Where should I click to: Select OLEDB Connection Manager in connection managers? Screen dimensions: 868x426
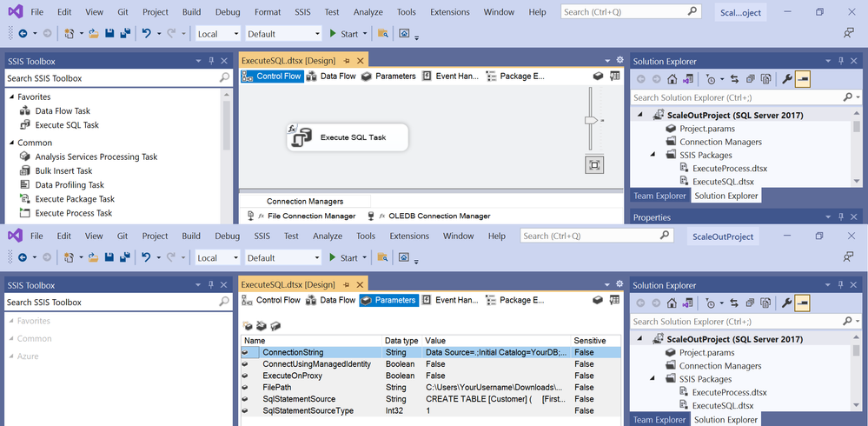[x=429, y=216]
